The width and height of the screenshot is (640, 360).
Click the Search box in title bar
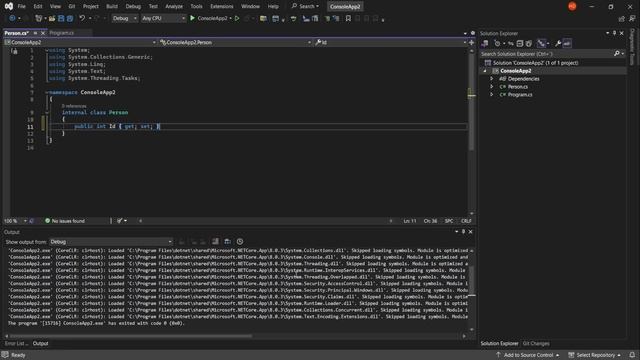pos(306,6)
